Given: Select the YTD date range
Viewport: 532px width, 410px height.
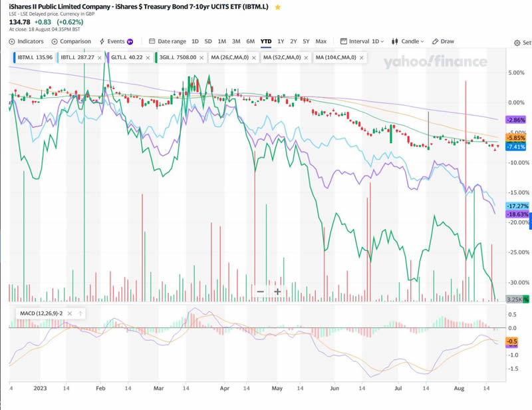Looking at the screenshot, I should tap(266, 41).
